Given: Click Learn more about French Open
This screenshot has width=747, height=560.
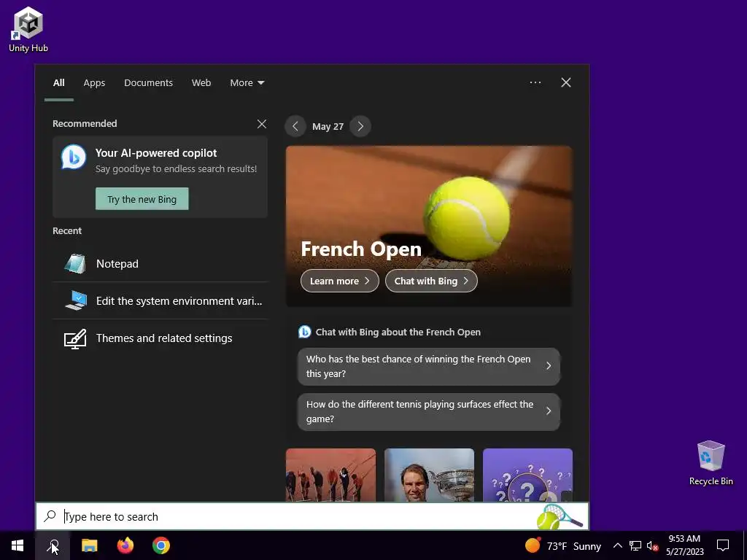Looking at the screenshot, I should pos(340,281).
